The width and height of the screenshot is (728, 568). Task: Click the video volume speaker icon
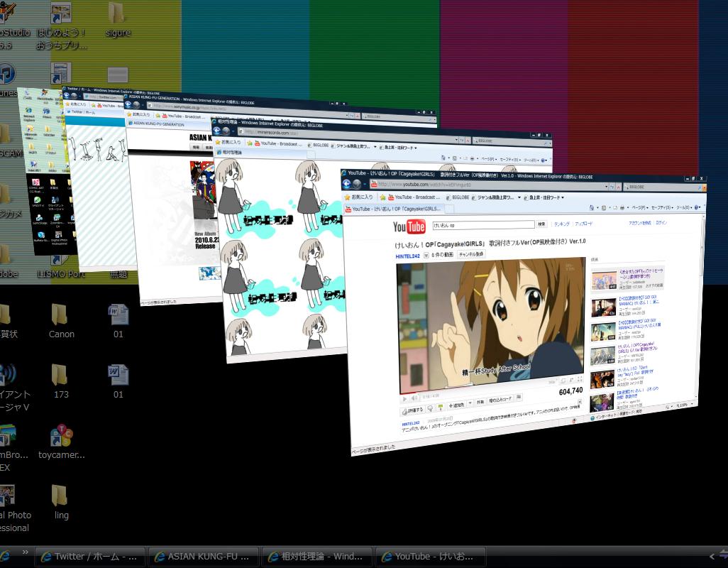pyautogui.click(x=414, y=398)
